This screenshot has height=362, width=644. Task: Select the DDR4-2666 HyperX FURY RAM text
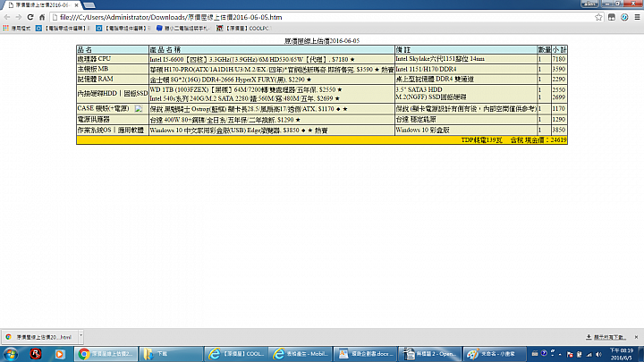[x=231, y=80]
